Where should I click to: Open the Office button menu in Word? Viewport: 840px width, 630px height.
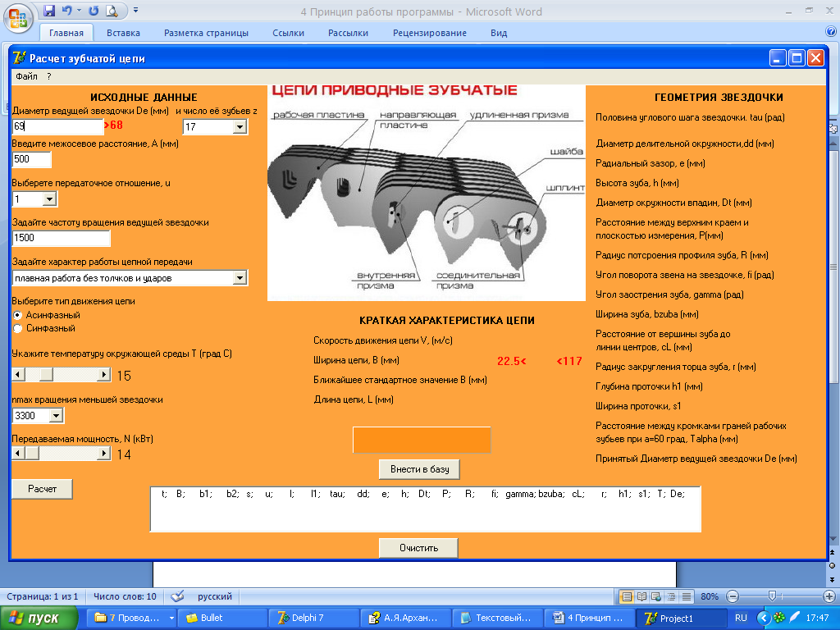tap(18, 18)
